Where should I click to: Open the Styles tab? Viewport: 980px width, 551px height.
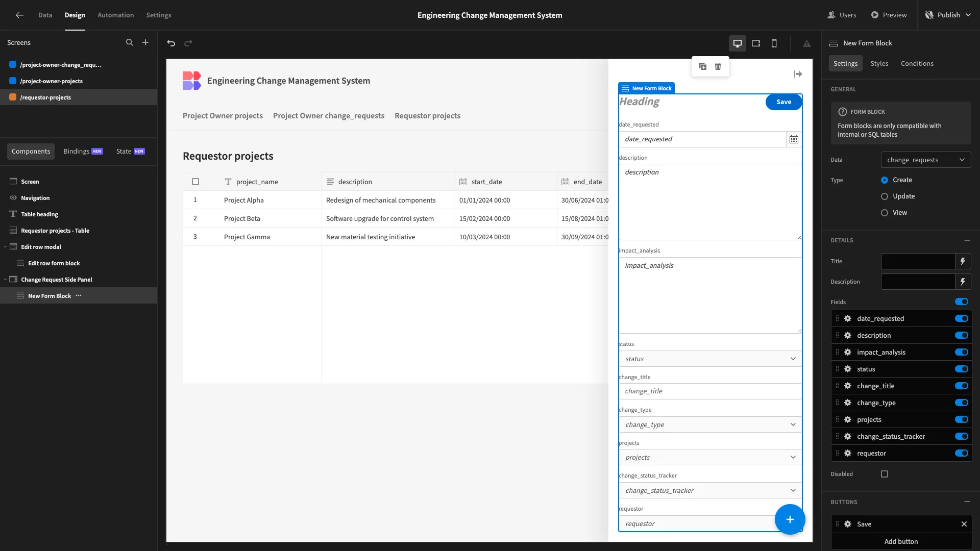879,64
